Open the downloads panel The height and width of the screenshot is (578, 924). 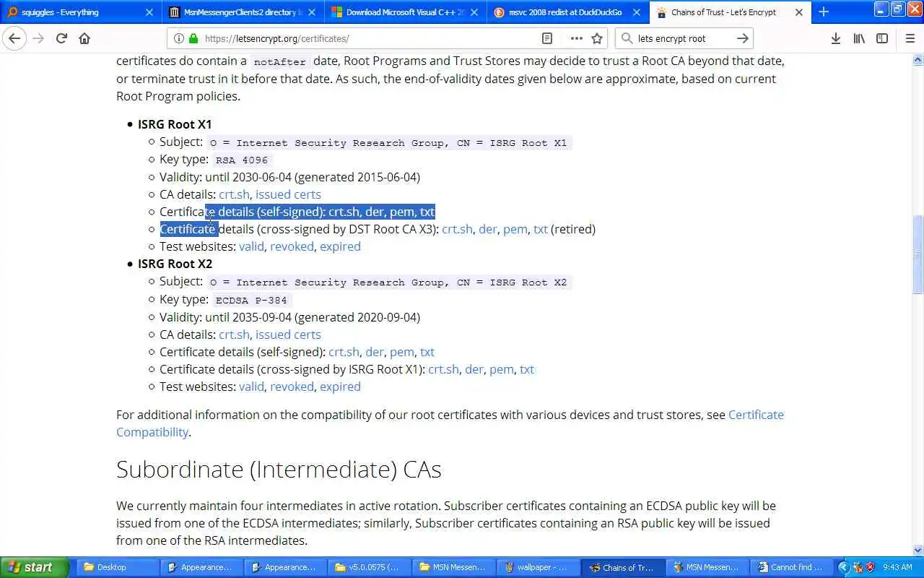(835, 38)
